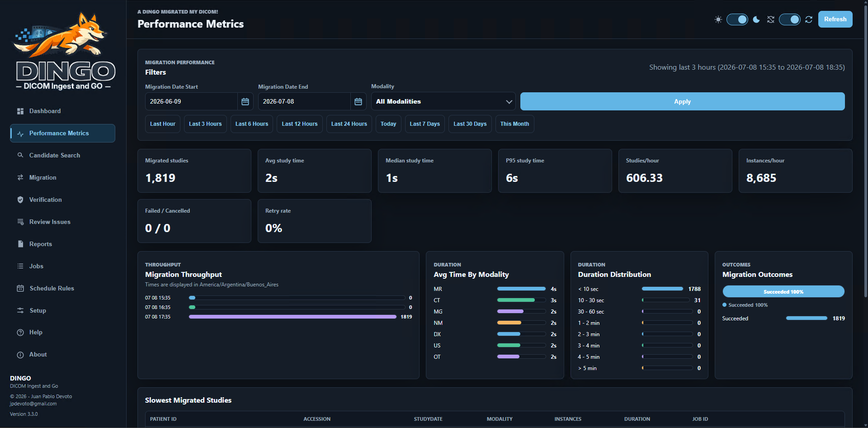Click the MR modality average time bar
Viewport: 868px width, 428px height.
[521, 289]
